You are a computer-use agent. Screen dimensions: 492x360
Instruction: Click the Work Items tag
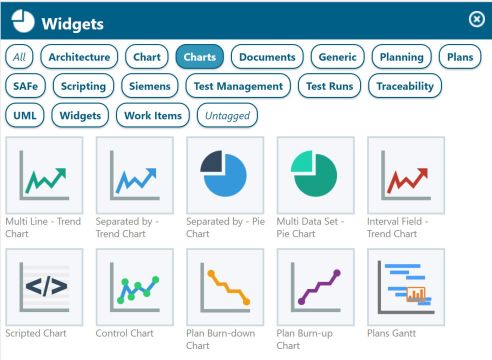coord(153,116)
